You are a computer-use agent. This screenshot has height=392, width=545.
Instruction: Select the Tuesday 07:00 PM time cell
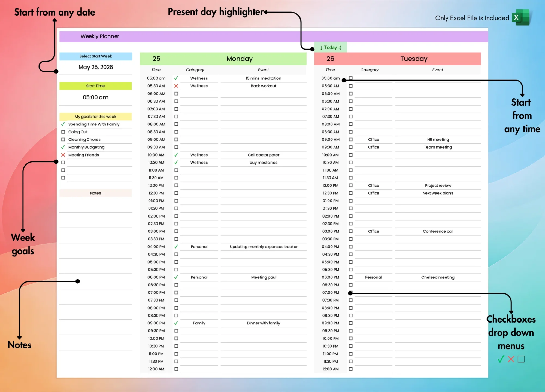[331, 293]
